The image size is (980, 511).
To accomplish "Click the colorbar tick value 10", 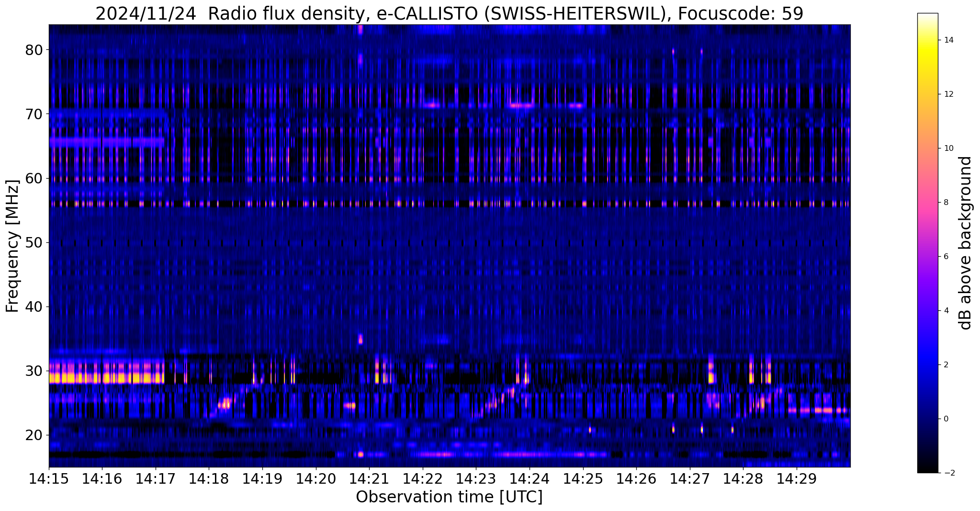I will [x=947, y=148].
